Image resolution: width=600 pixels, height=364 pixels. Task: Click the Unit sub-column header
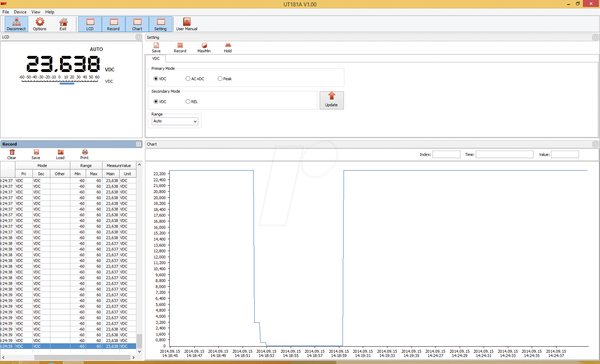pos(127,173)
